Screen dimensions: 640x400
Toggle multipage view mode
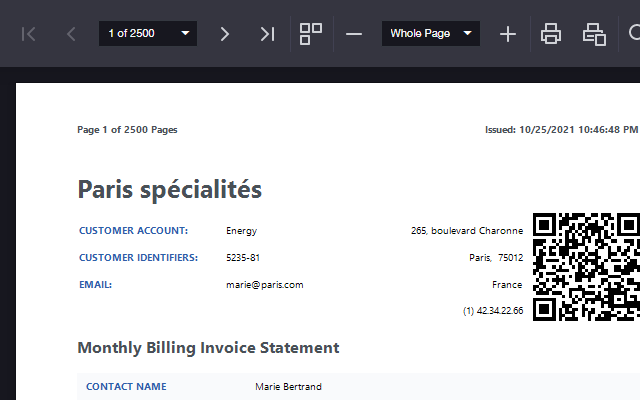click(311, 34)
